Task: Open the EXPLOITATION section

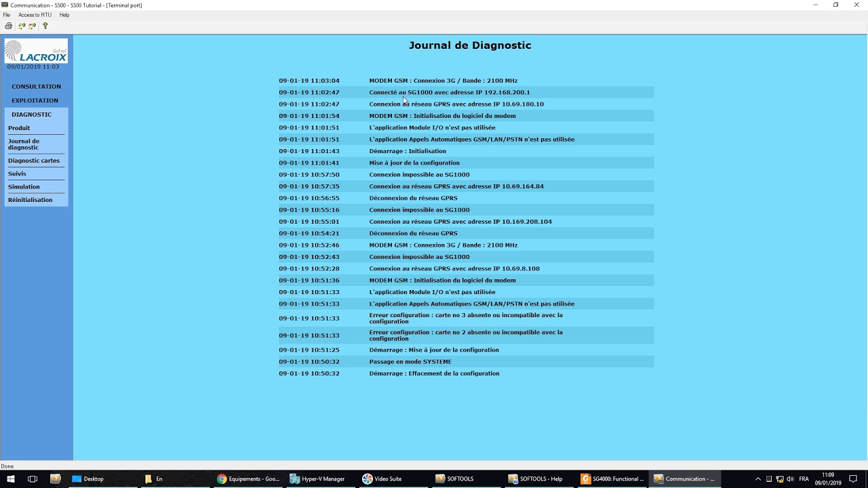Action: [35, 100]
